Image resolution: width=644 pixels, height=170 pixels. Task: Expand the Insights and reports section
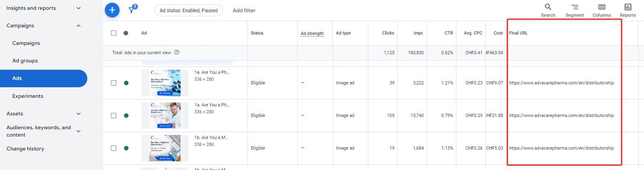79,8
